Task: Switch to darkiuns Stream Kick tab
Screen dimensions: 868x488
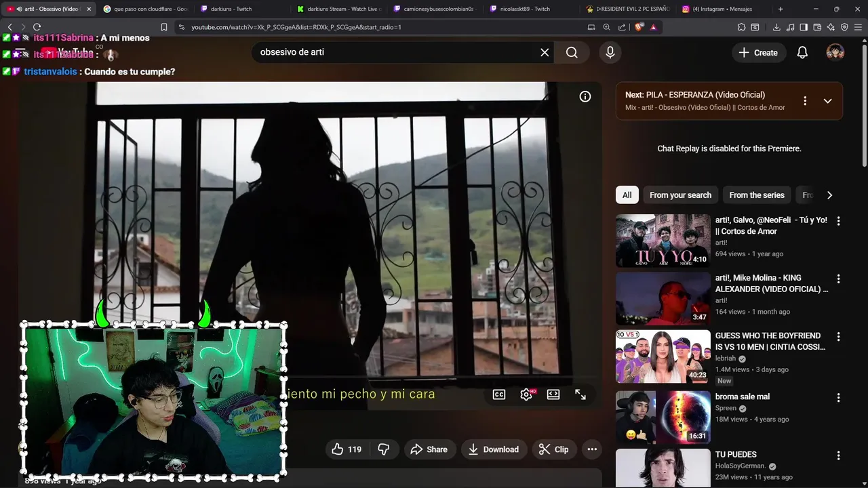Action: (x=339, y=9)
